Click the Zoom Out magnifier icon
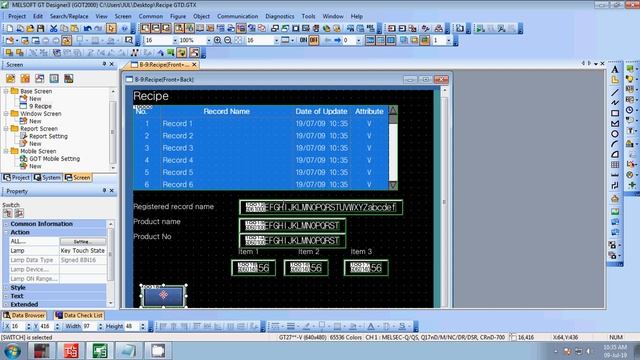Screen dimensions: 640x360 tap(228, 40)
